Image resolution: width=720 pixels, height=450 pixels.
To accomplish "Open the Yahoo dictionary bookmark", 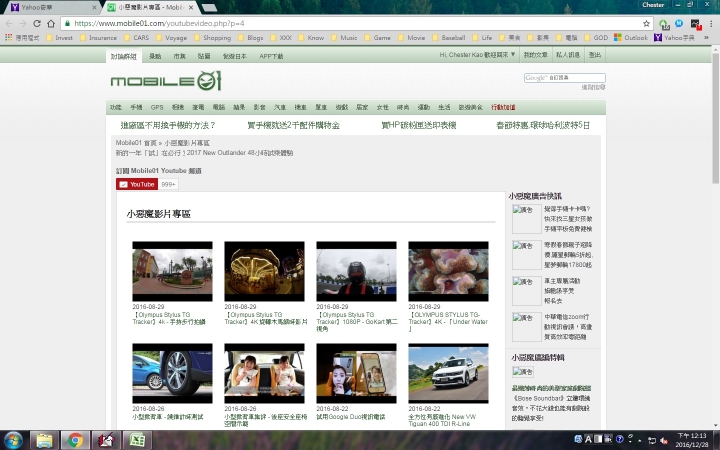I will [675, 38].
